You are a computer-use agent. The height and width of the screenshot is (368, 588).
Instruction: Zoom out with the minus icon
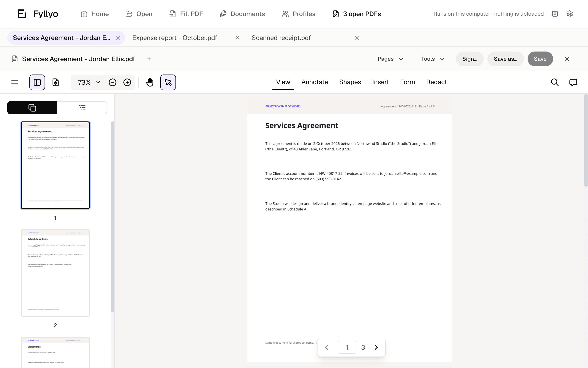(x=113, y=82)
